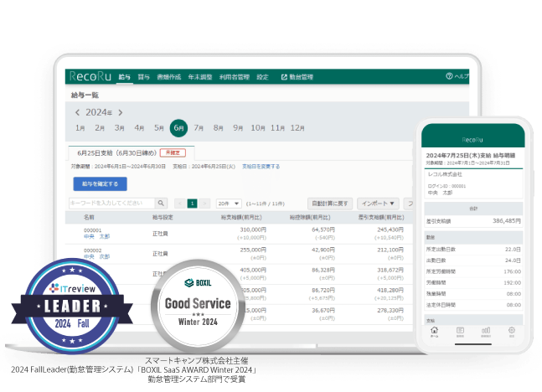
Task: Go to next year with right chevron
Action: (x=120, y=112)
